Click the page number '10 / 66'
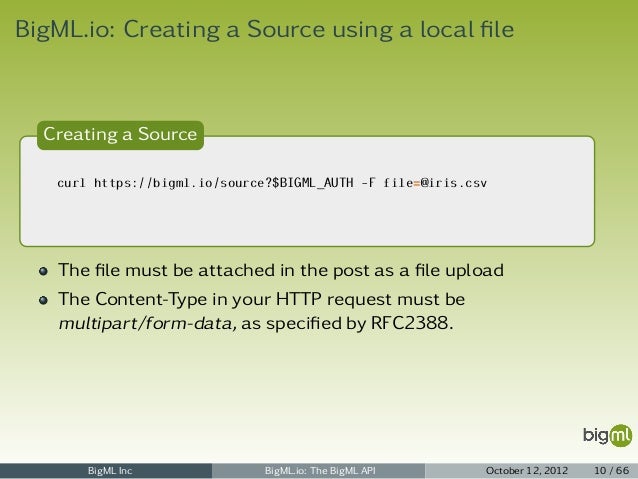Screen dimensions: 638x479 612,471
